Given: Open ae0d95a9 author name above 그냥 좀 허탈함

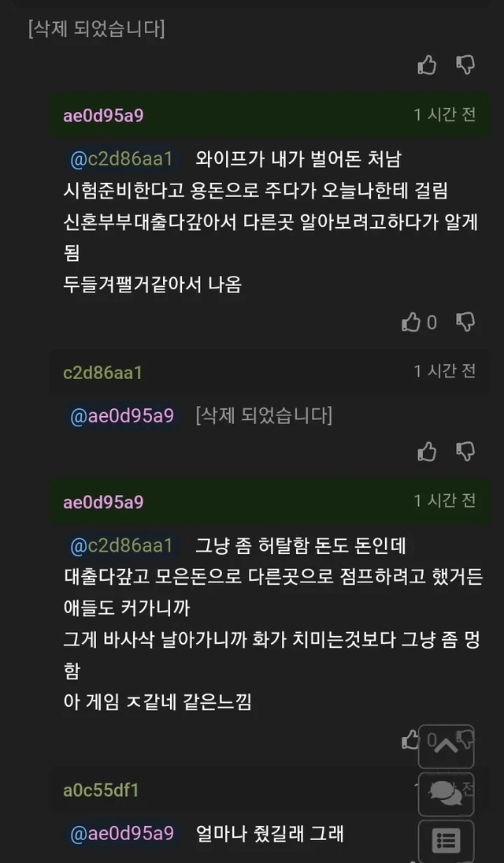Looking at the screenshot, I should (x=103, y=502).
